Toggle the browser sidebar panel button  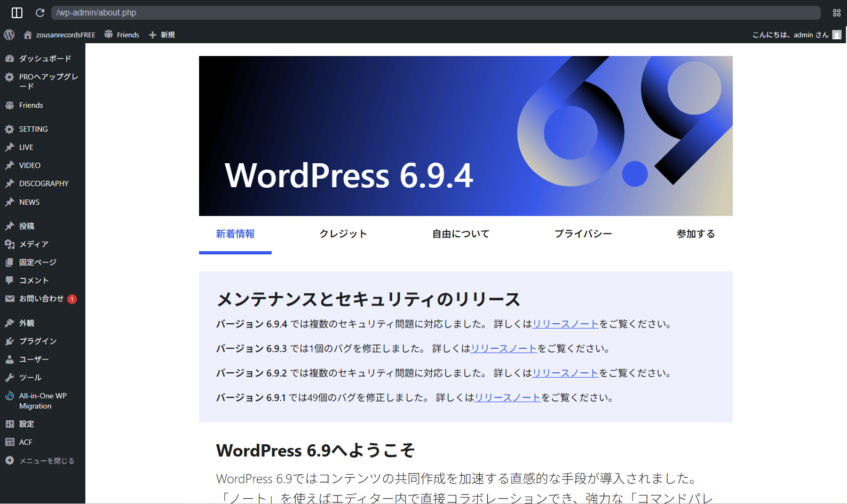[17, 13]
